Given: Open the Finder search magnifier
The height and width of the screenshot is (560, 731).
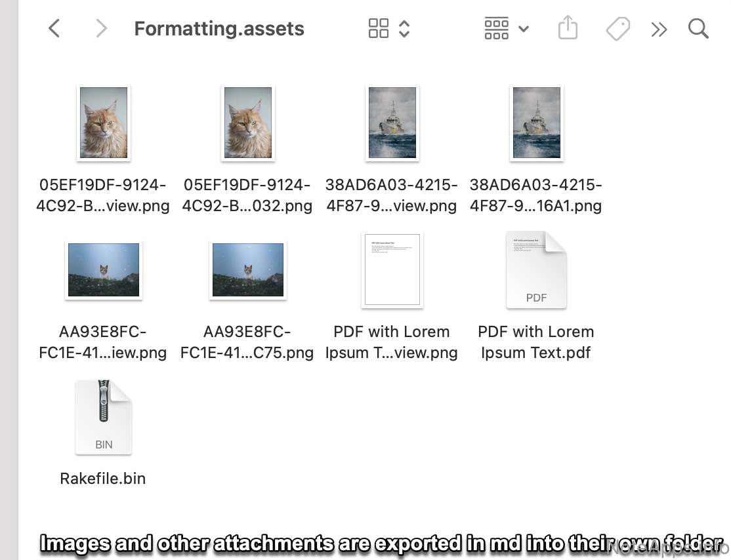Looking at the screenshot, I should (x=698, y=29).
